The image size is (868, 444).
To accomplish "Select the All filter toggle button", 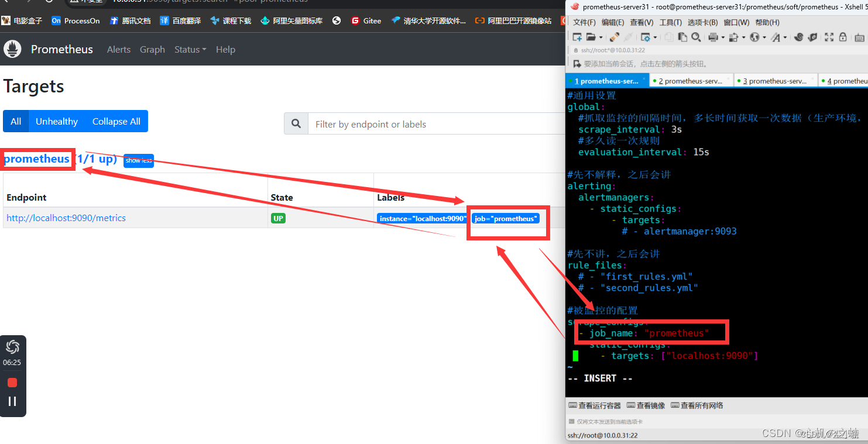I will click(x=16, y=121).
